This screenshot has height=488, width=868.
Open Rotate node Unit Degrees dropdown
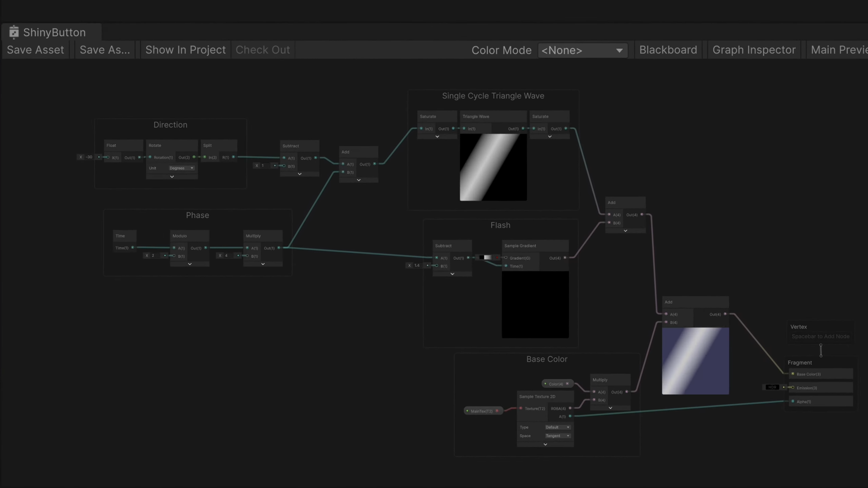pyautogui.click(x=181, y=168)
